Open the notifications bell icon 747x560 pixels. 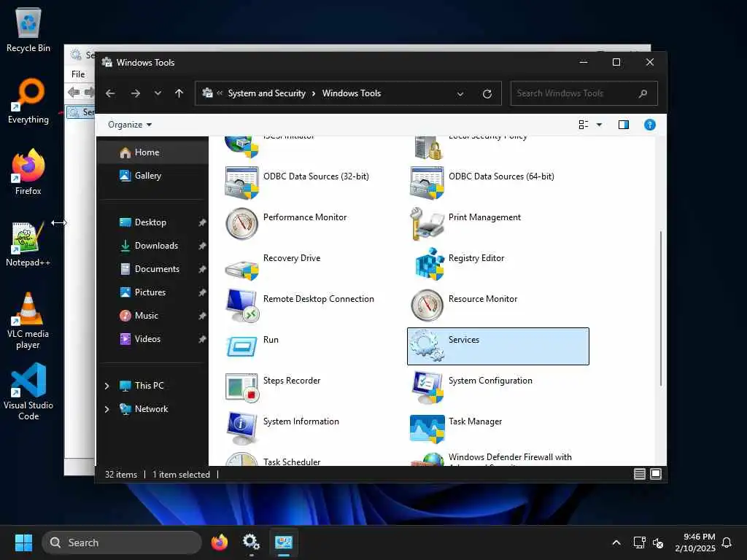point(727,542)
